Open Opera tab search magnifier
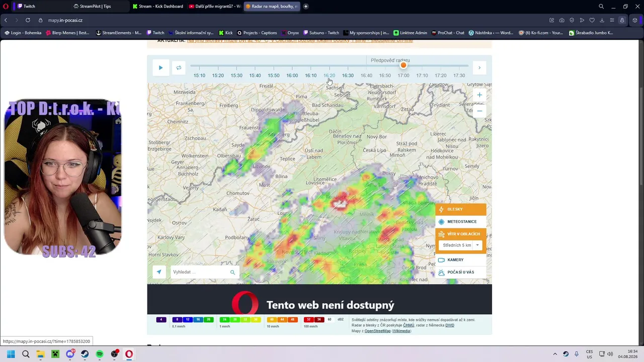 pos(601,7)
